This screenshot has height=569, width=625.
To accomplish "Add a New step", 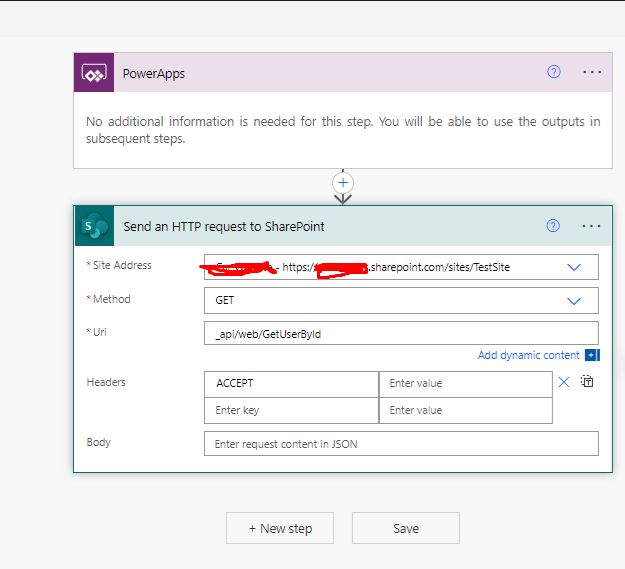I will click(280, 528).
